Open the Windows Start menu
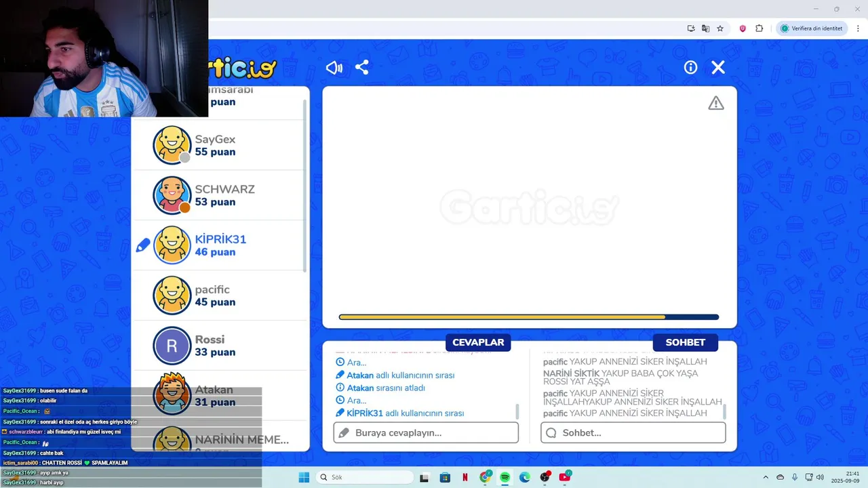 point(304,477)
